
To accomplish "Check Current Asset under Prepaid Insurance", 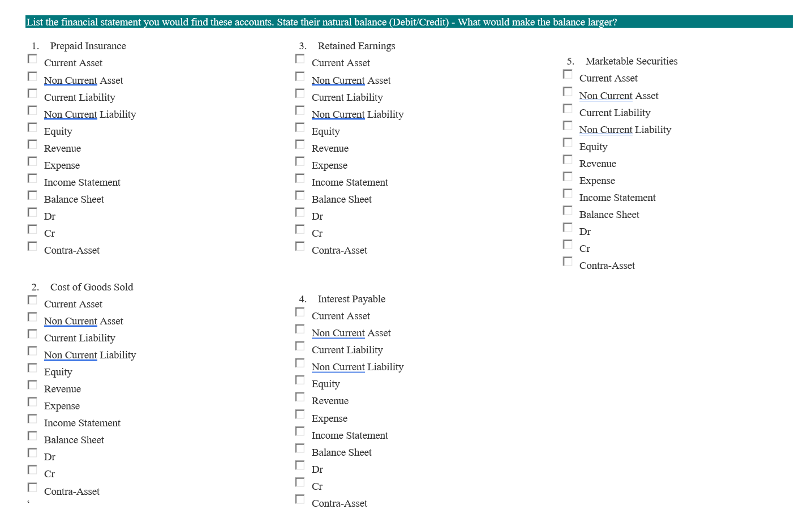I will (32, 59).
